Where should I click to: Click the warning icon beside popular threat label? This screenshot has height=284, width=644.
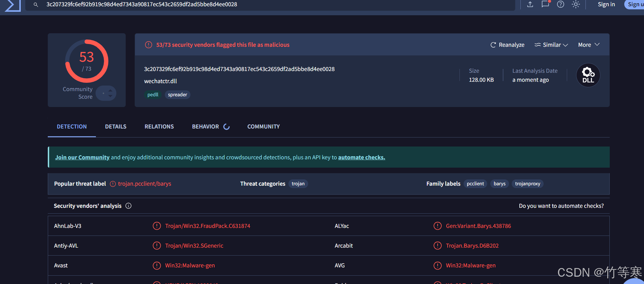click(x=113, y=184)
